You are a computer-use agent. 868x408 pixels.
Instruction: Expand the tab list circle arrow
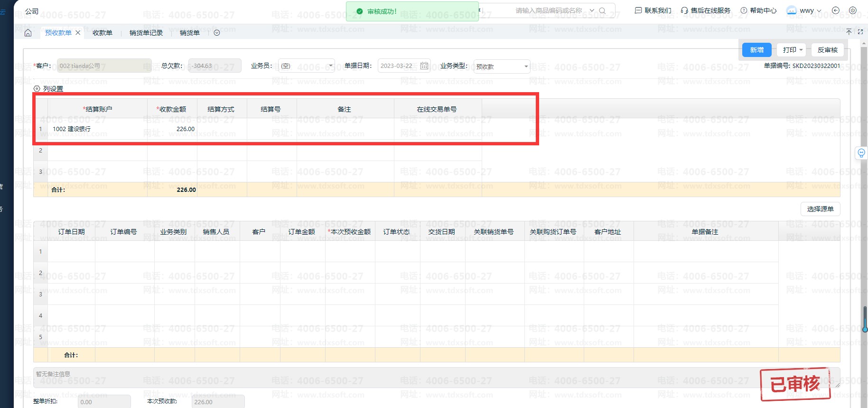click(x=217, y=33)
